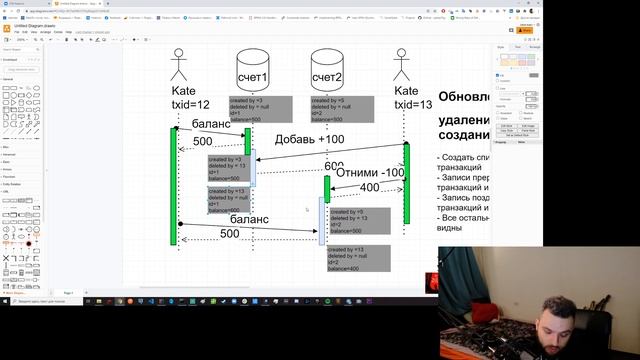Open the draw.io app logo menu
640x360 pixels.
(7, 29)
